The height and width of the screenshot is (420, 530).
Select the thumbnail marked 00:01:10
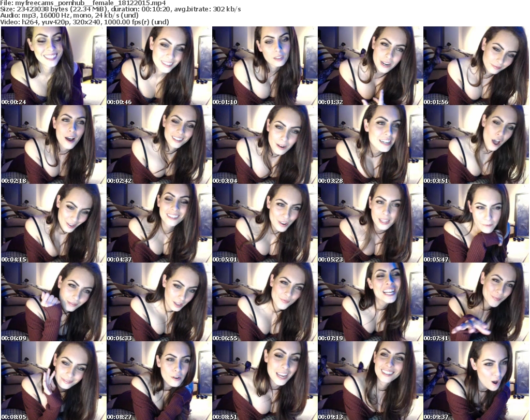click(x=264, y=66)
